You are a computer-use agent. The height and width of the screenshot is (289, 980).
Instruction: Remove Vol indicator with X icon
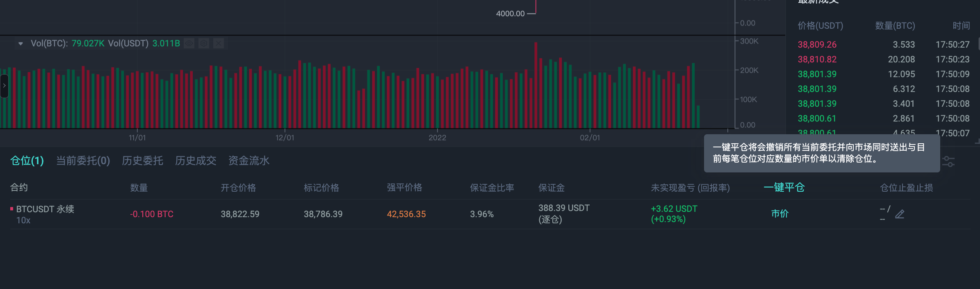(x=219, y=43)
